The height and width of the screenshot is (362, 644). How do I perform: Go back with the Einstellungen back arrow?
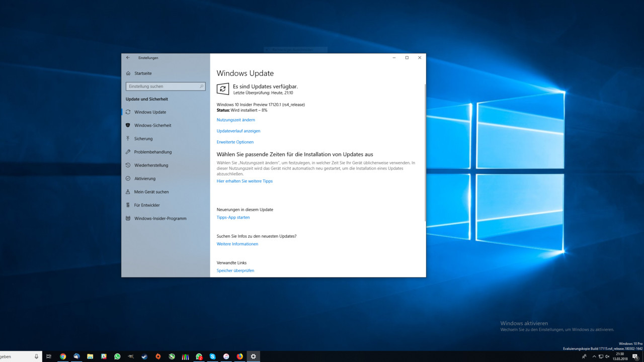(x=128, y=57)
